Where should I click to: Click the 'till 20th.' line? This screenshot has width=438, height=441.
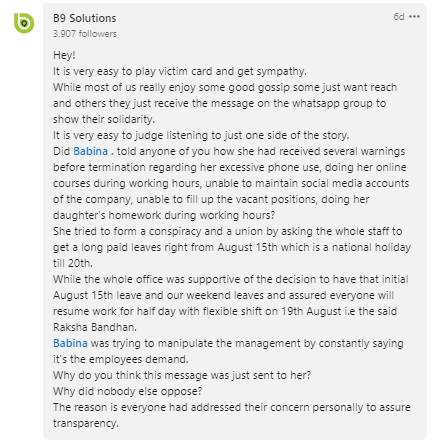pyautogui.click(x=73, y=263)
